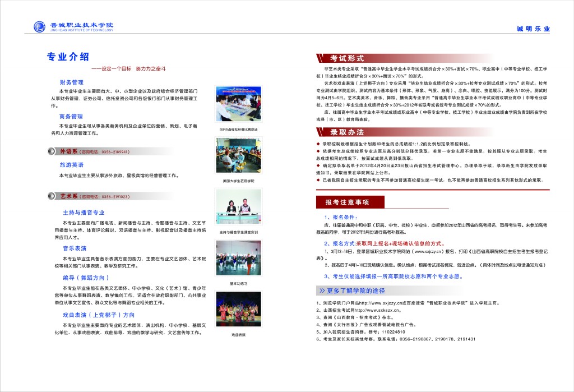Open http://www.sxjczy.cn in list item 1
Viewport: 574px width, 392px height.
pyautogui.click(x=379, y=303)
